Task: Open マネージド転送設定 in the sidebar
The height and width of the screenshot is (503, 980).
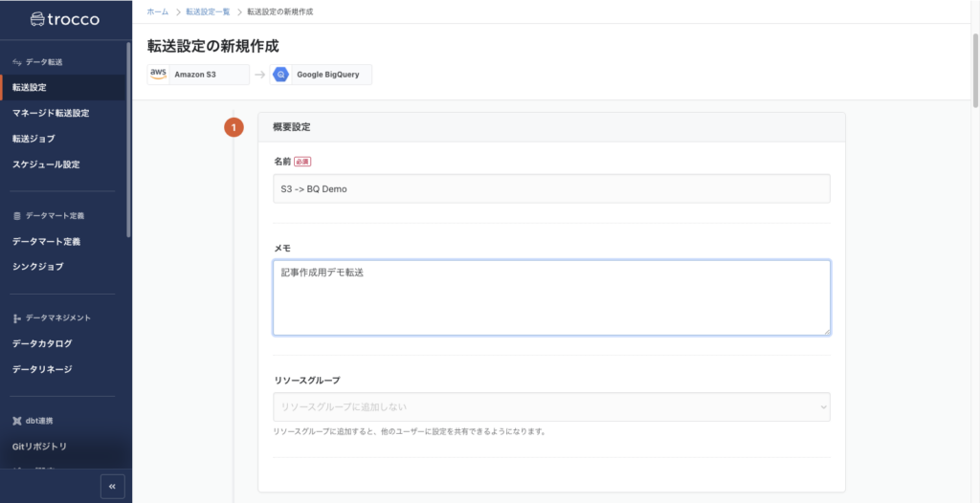Action: pos(51,113)
